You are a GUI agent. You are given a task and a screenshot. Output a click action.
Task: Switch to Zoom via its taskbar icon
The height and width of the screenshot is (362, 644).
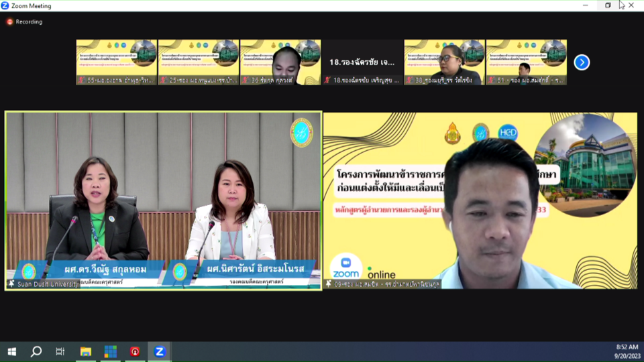pyautogui.click(x=160, y=352)
